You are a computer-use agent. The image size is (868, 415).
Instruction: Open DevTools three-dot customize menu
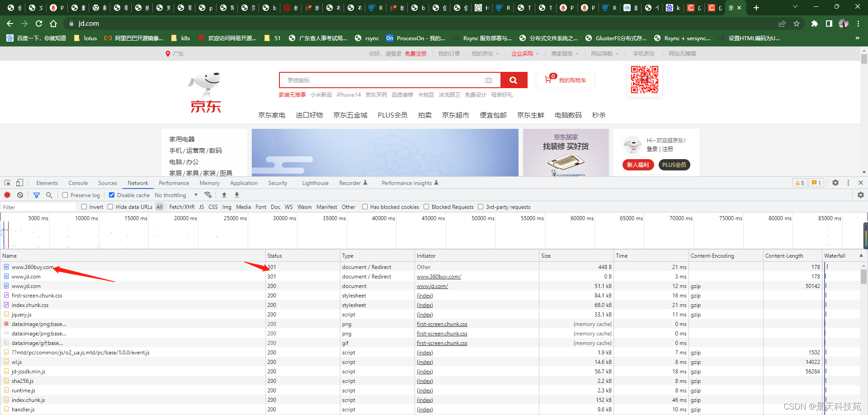pyautogui.click(x=848, y=183)
